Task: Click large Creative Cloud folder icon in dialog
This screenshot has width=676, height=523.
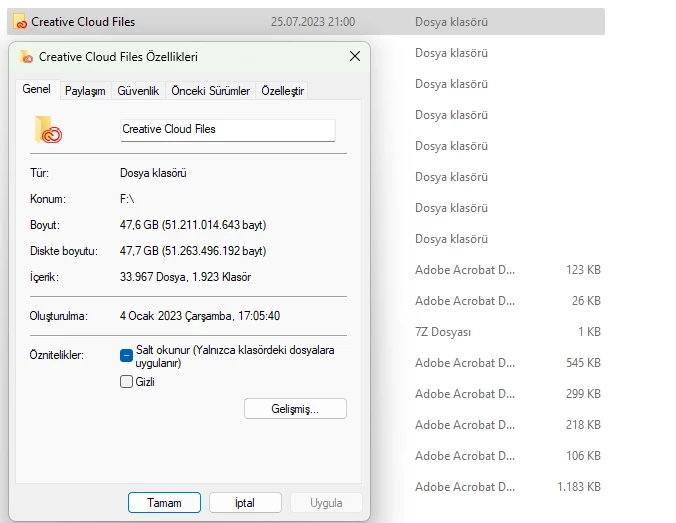Action: 48,130
